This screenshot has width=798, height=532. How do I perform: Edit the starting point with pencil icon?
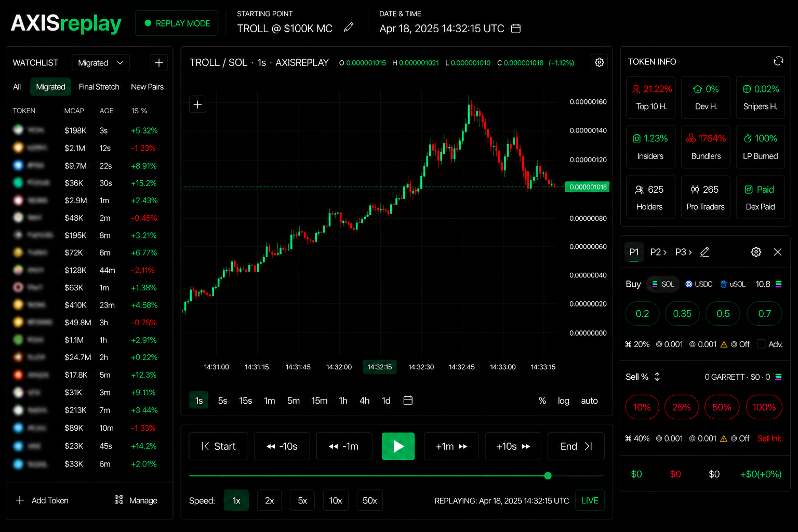point(349,27)
